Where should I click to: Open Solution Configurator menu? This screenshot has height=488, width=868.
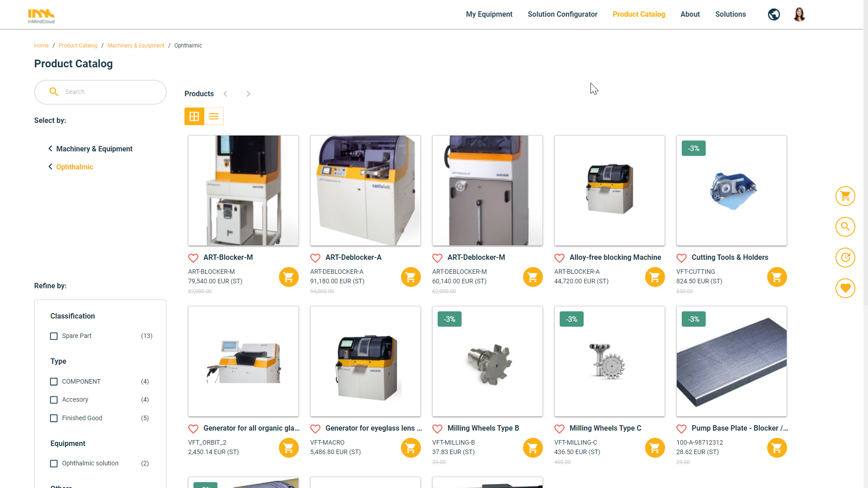[562, 14]
